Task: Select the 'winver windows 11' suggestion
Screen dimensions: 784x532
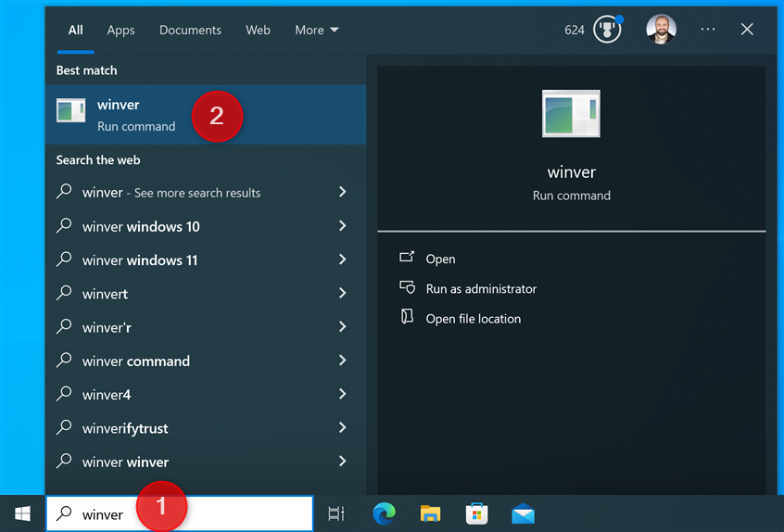Action: [206, 260]
